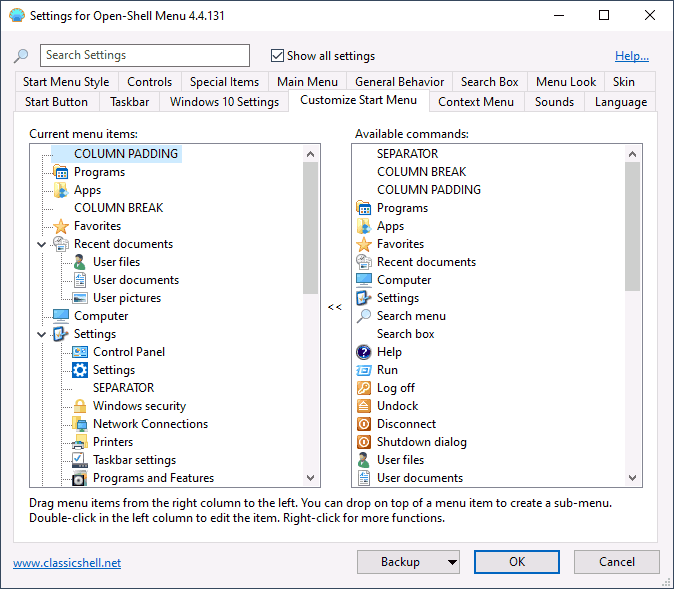Image resolution: width=674 pixels, height=589 pixels.
Task: Switch to the Skin tab
Action: point(623,82)
